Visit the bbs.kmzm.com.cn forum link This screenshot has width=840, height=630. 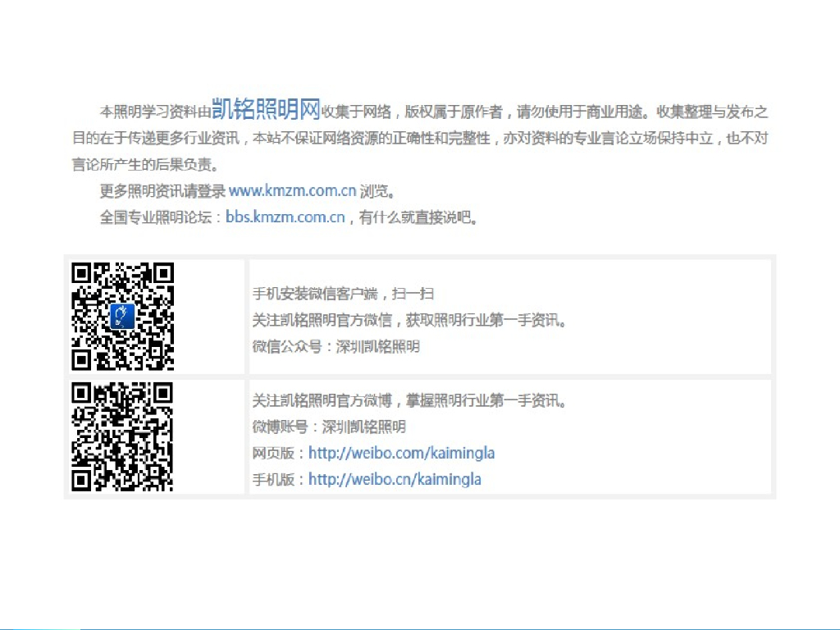(x=285, y=217)
